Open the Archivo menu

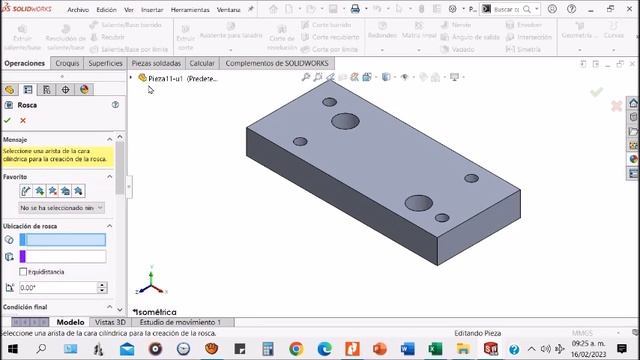point(78,9)
